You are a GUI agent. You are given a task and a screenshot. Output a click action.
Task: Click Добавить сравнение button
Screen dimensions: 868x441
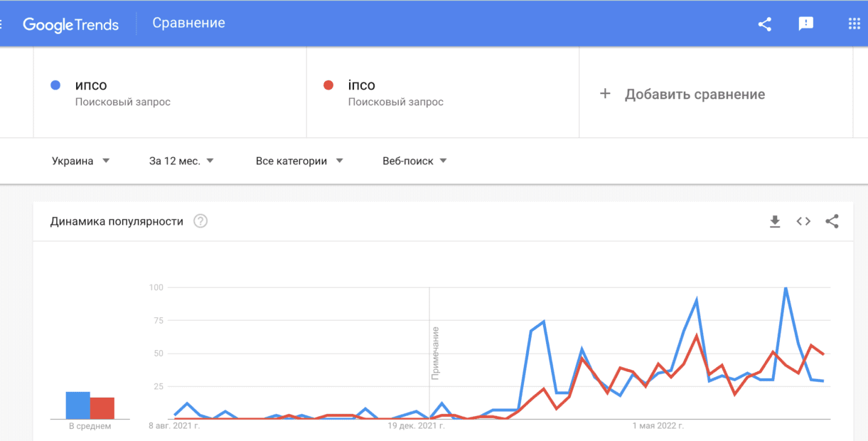695,95
